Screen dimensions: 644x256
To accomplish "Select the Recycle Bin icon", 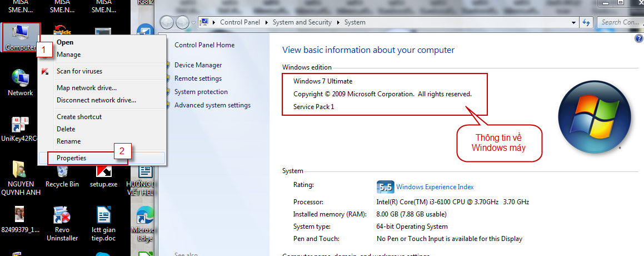I will coord(62,176).
